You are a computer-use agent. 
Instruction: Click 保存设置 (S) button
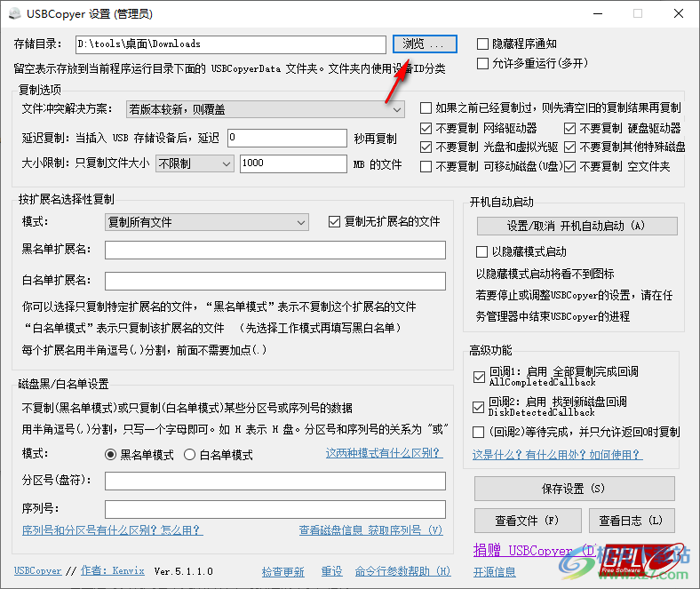click(574, 489)
